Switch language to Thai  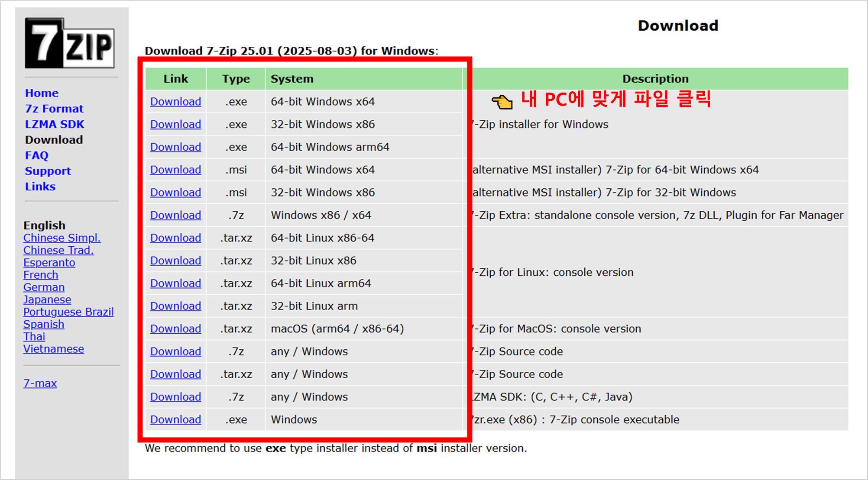[34, 337]
